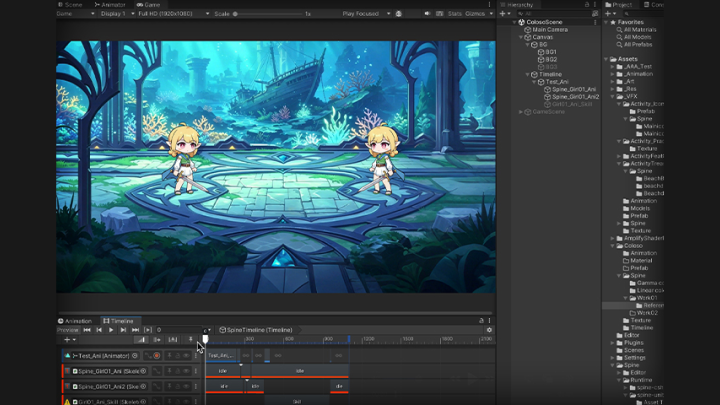Mute the Spine_Girl01_Ani track eye icon
Image resolution: width=720 pixels, height=405 pixels.
click(x=186, y=371)
